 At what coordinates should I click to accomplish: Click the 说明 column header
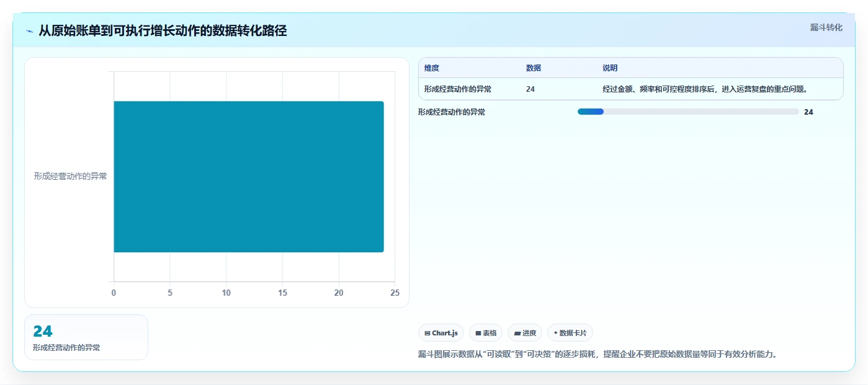[x=610, y=68]
